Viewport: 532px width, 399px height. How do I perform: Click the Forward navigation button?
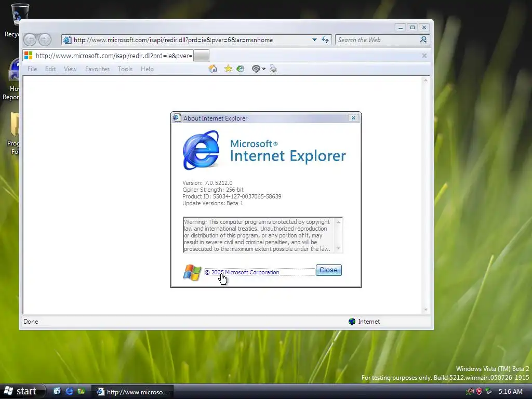click(x=45, y=40)
